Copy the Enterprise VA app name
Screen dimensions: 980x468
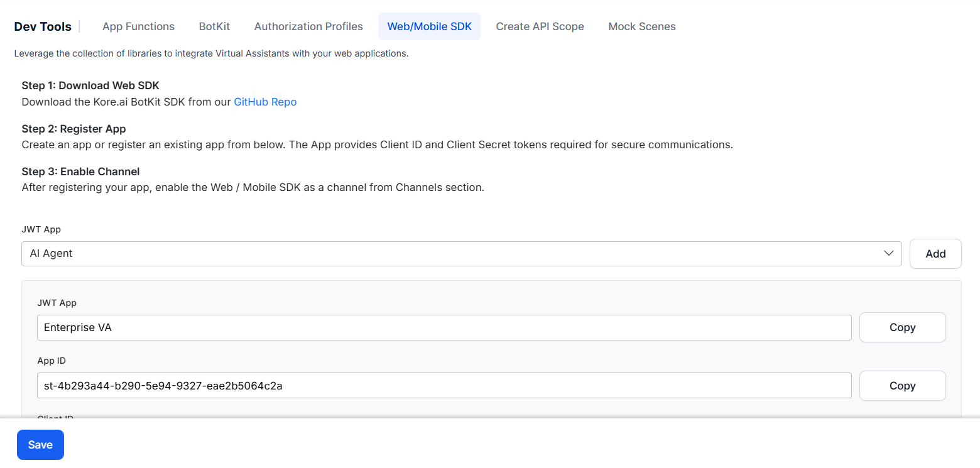click(902, 327)
